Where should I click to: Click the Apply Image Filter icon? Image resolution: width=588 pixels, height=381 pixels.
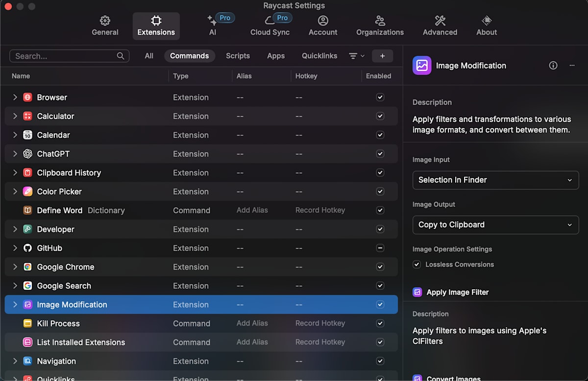417,292
